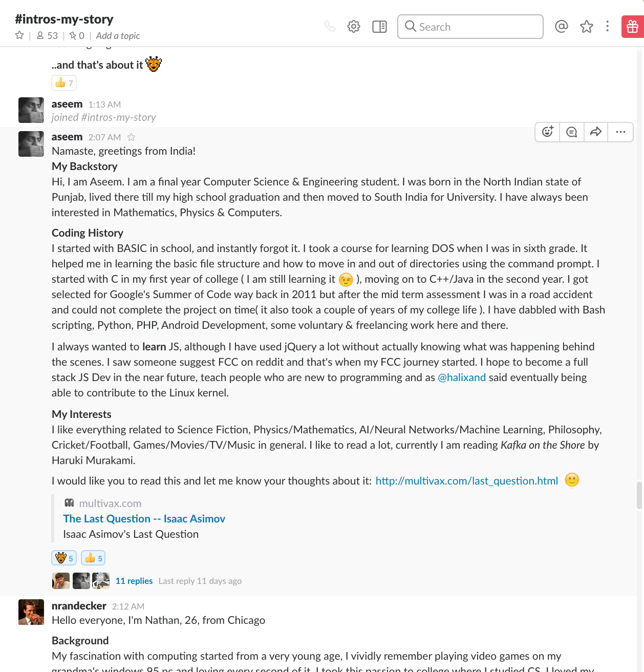Star aseem's 2:07 AM message
Image resolution: width=644 pixels, height=672 pixels.
131,137
